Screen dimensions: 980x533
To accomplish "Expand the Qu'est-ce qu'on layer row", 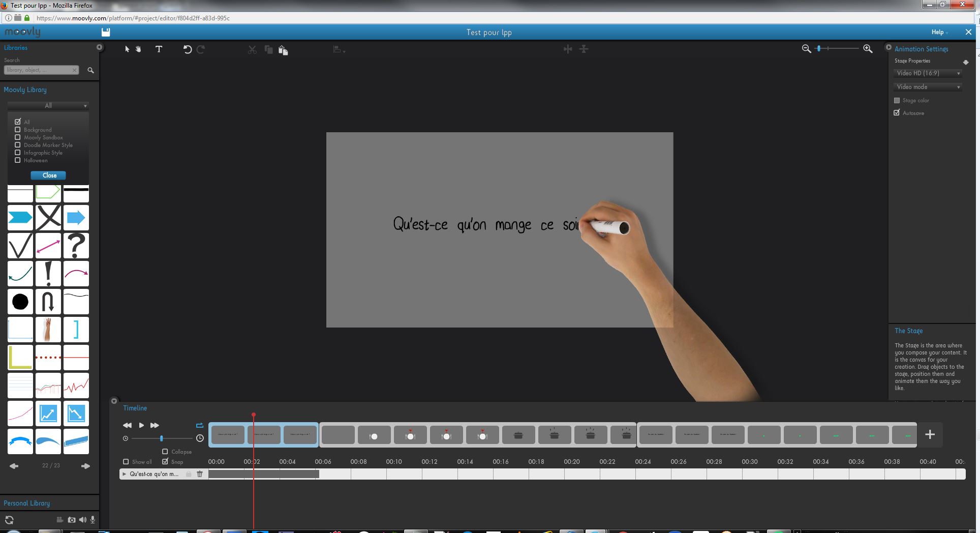I will tap(124, 474).
